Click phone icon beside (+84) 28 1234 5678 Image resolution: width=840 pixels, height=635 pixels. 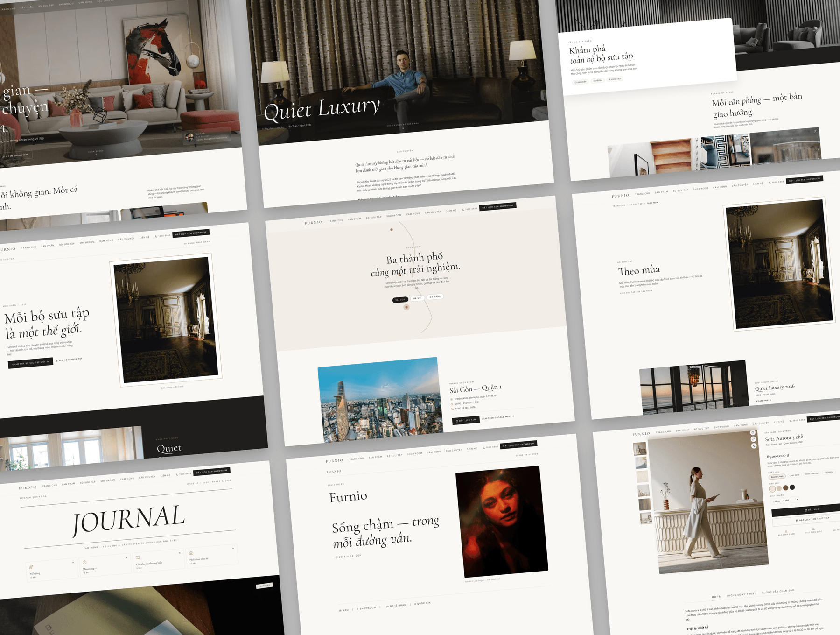(452, 409)
